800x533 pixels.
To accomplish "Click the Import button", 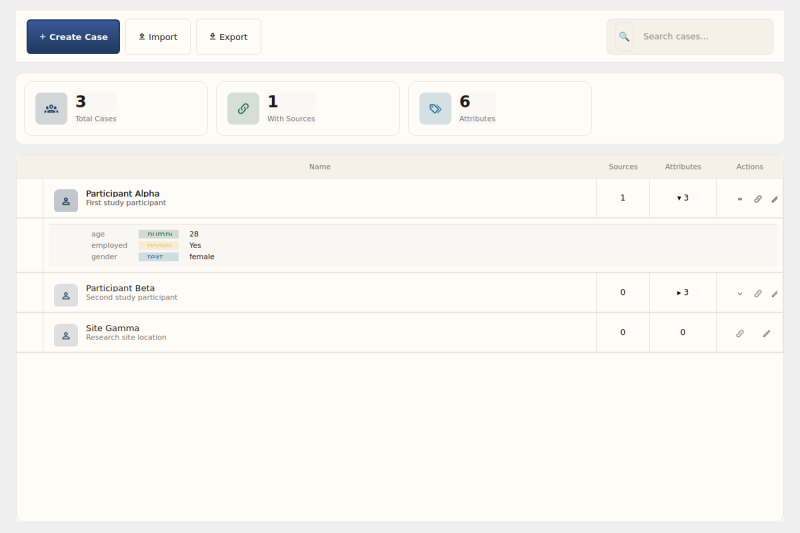I will [x=157, y=37].
